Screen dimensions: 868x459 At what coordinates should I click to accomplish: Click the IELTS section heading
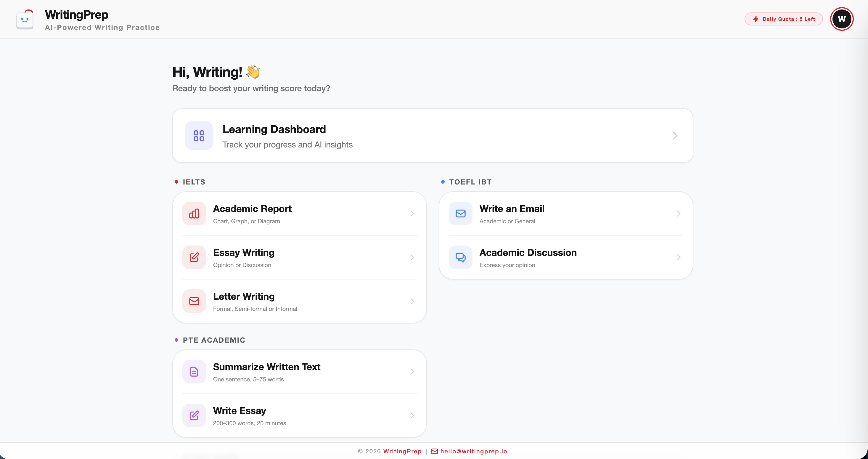(x=194, y=182)
